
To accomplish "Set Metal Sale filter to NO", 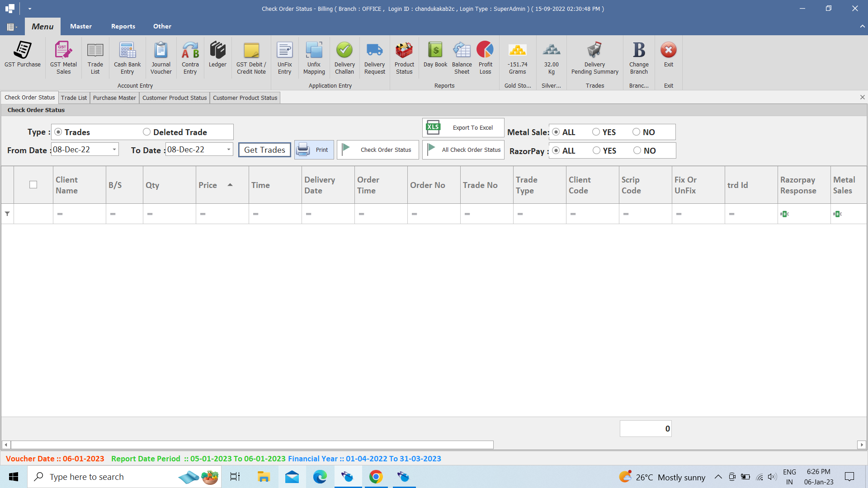I will [636, 132].
